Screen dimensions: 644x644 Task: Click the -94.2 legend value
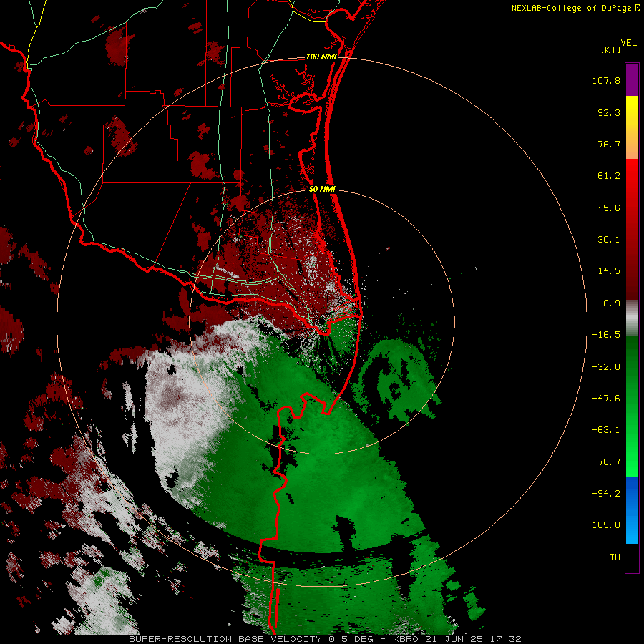pyautogui.click(x=606, y=493)
